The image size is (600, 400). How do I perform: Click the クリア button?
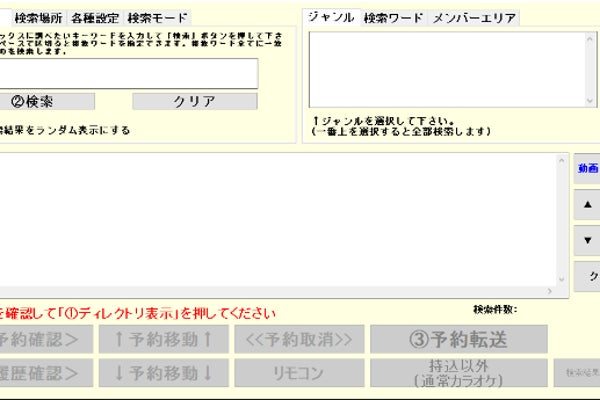pyautogui.click(x=194, y=101)
